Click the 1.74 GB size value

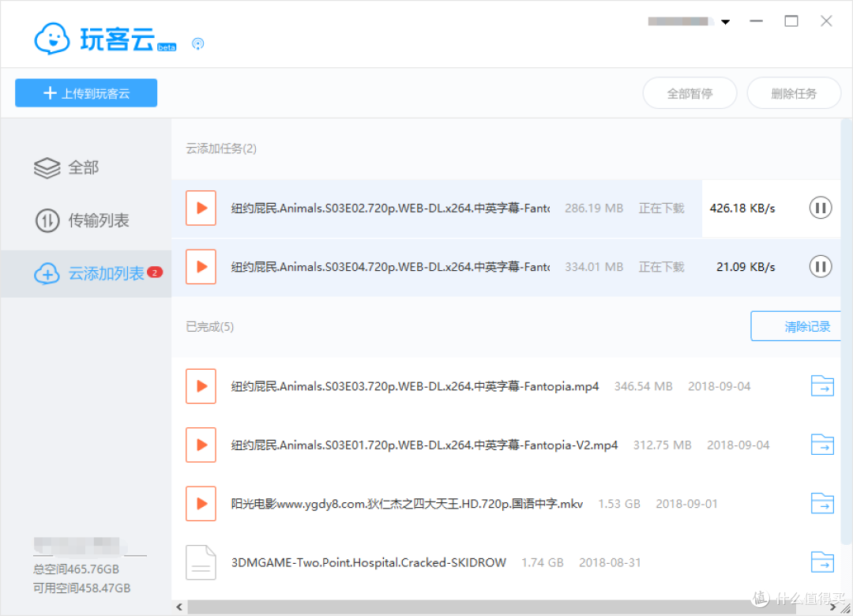point(543,562)
